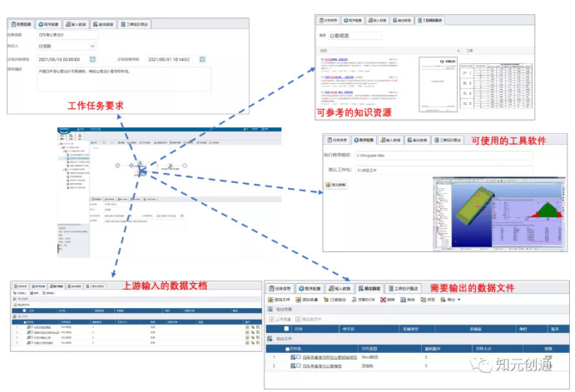Viewport: 575px width, 392px height.
Task: Check the select-all box in upstream input variables header
Action: click(x=25, y=310)
